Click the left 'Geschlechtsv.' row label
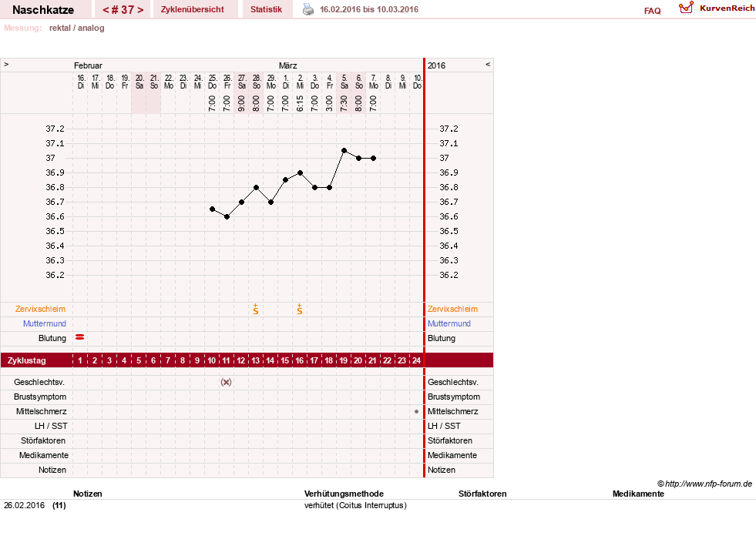 (39, 382)
